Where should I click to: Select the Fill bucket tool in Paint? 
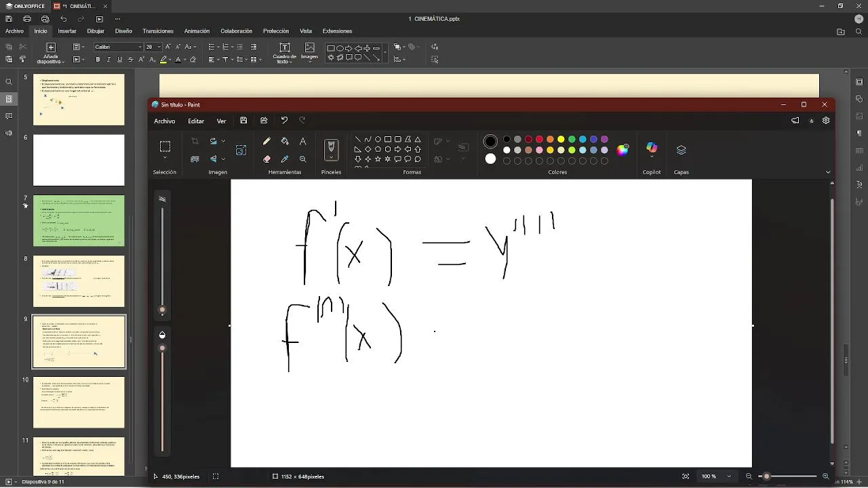point(285,141)
